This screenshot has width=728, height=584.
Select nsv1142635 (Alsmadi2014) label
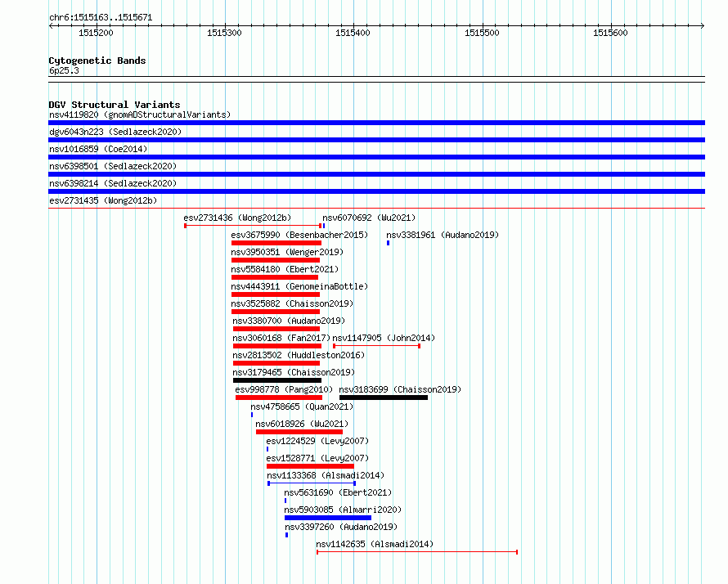375,544
